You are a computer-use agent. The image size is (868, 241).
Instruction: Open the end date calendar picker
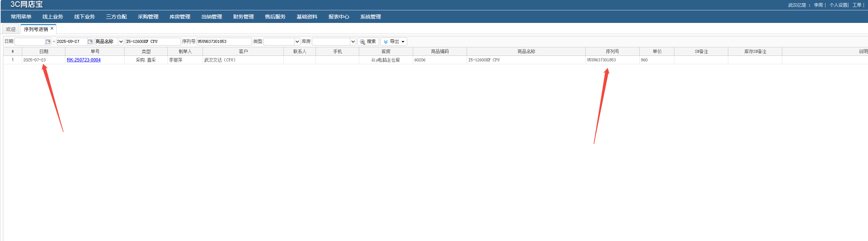coord(90,42)
